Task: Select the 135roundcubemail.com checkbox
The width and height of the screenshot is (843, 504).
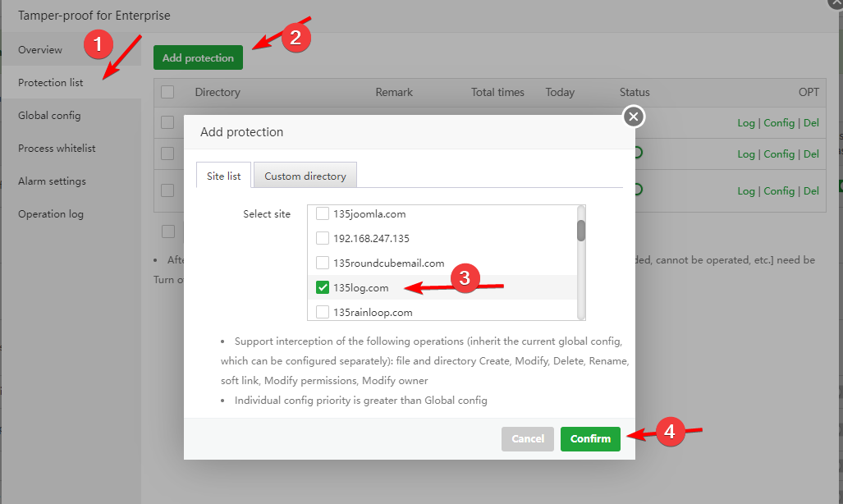Action: point(323,263)
